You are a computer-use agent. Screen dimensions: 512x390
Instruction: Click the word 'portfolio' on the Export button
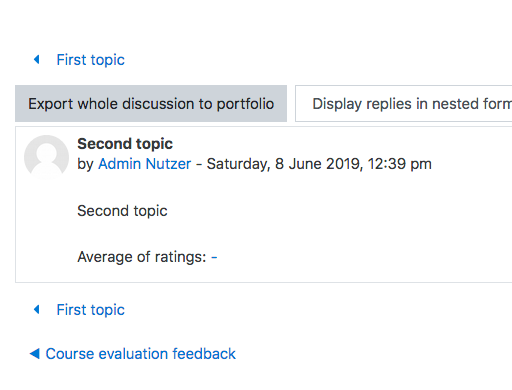pos(245,104)
